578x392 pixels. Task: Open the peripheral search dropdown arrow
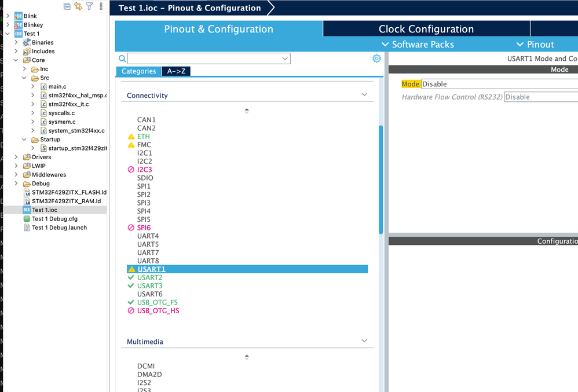click(285, 58)
